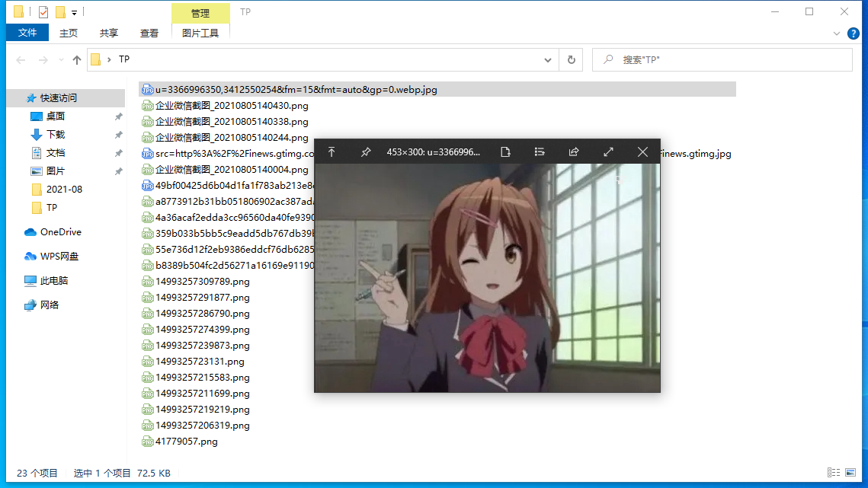
Task: Select file 14993257309789.png
Action: click(x=202, y=282)
